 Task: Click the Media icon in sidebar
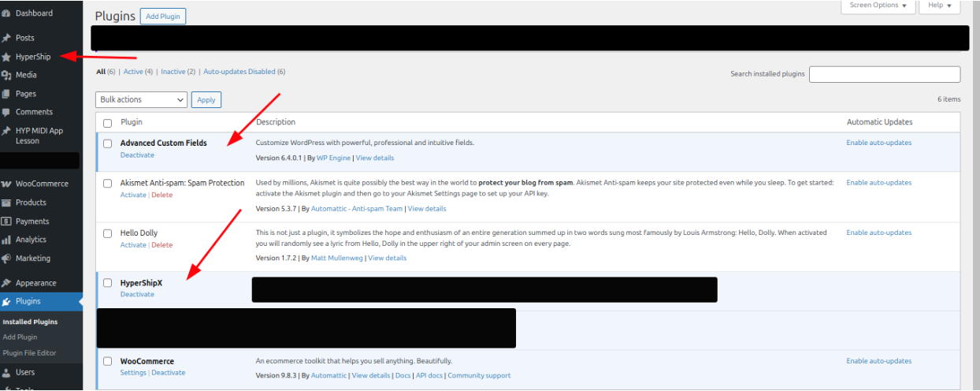click(6, 75)
